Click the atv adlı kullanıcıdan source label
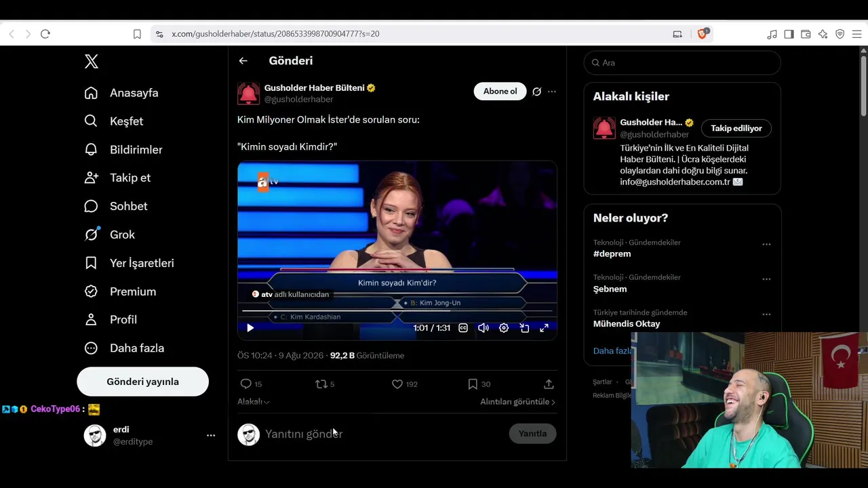The width and height of the screenshot is (868, 488). [x=290, y=294]
